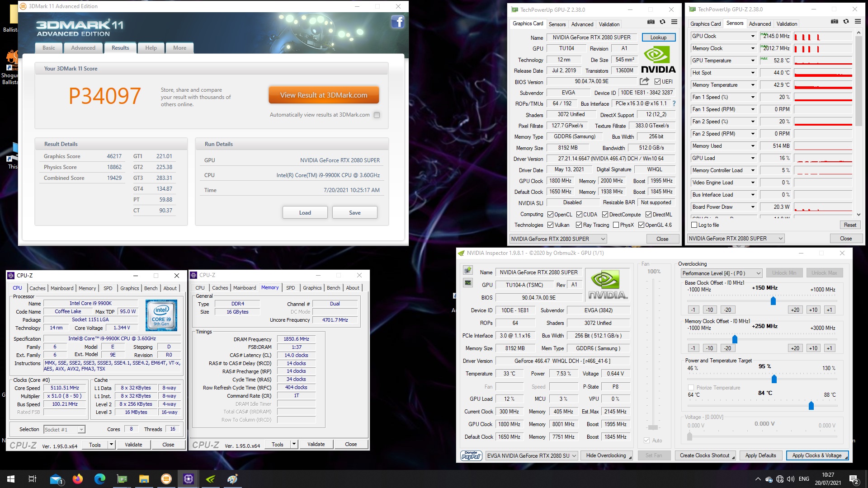Open Memory Clock sensor dropdown
868x488 pixels.
click(753, 48)
